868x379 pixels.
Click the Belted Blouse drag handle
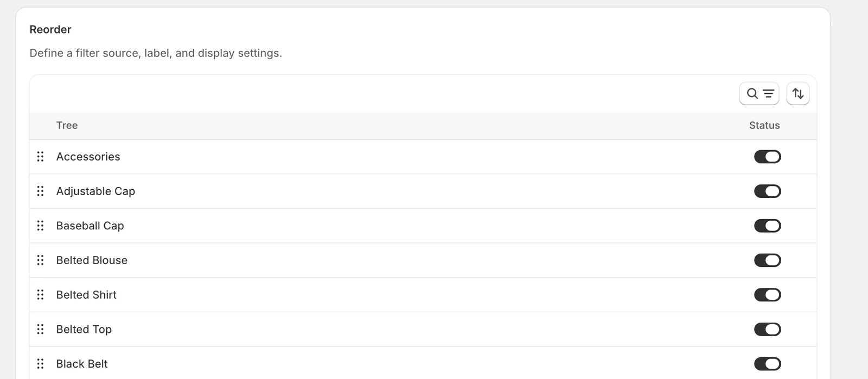(x=40, y=260)
